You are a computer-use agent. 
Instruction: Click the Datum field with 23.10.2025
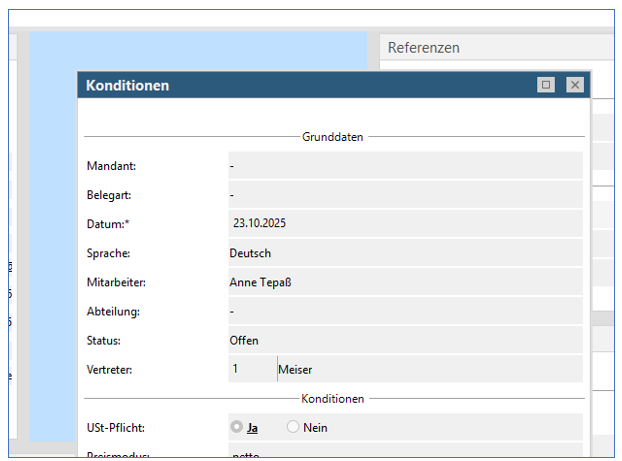pyautogui.click(x=405, y=224)
